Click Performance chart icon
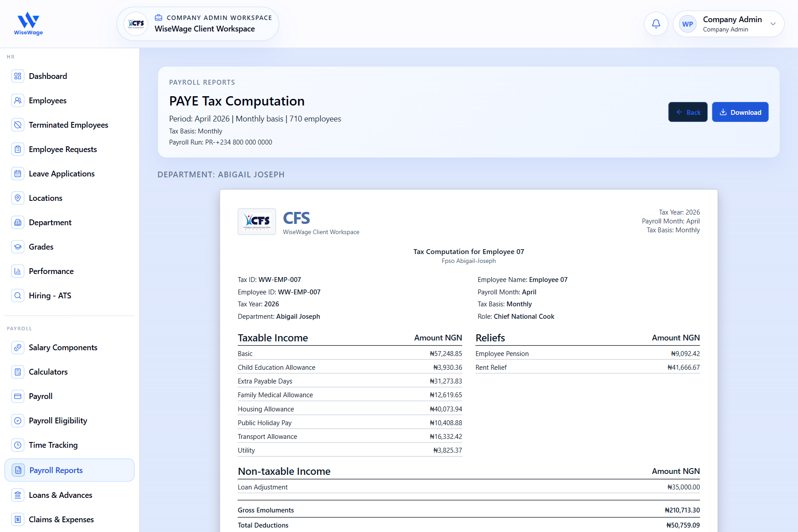The width and height of the screenshot is (798, 532). point(18,271)
